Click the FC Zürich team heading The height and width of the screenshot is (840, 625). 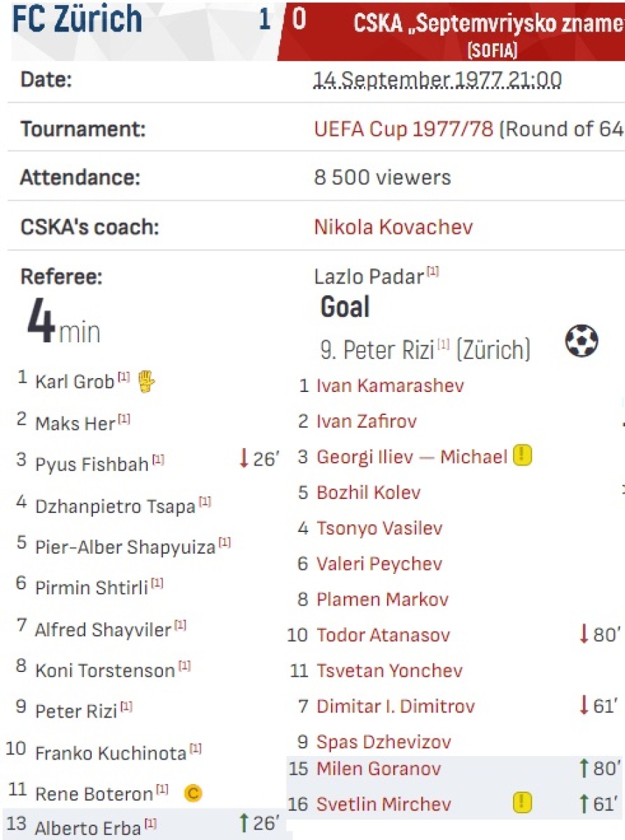[x=77, y=19]
